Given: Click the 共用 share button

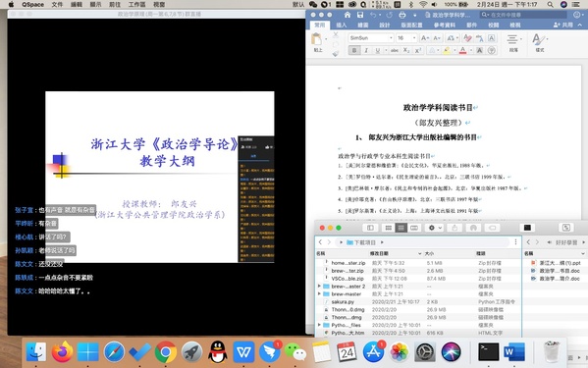Looking at the screenshot, I should pyautogui.click(x=563, y=25).
